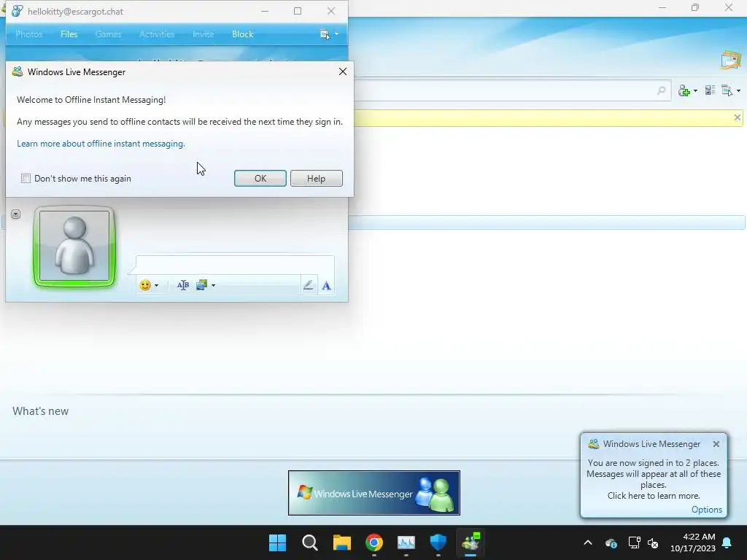Open the Activities menu in chat window

157,34
